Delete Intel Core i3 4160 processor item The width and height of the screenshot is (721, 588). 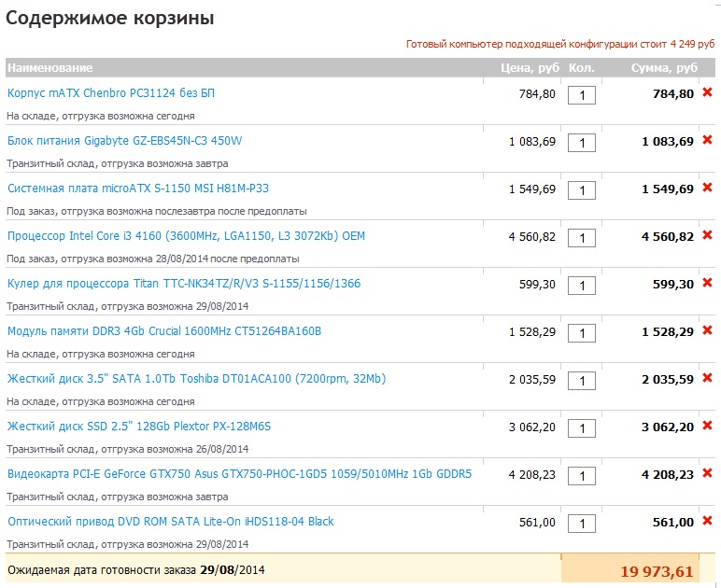[x=707, y=235]
